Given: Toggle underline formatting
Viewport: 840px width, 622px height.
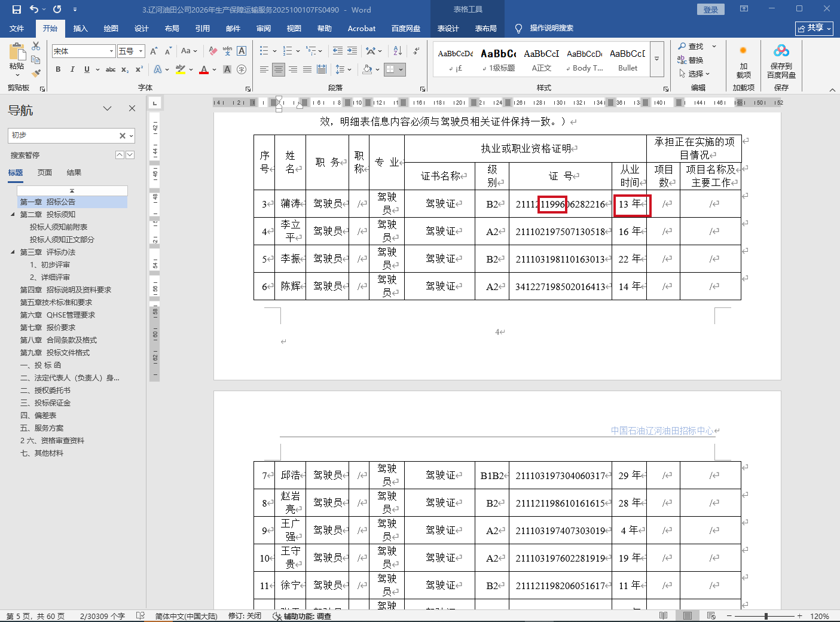Looking at the screenshot, I should pyautogui.click(x=87, y=69).
